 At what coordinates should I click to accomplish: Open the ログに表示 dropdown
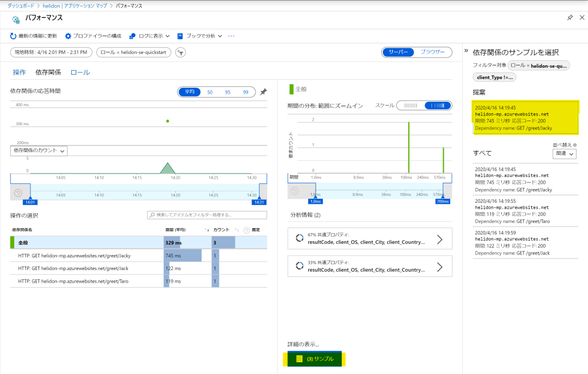coord(150,36)
